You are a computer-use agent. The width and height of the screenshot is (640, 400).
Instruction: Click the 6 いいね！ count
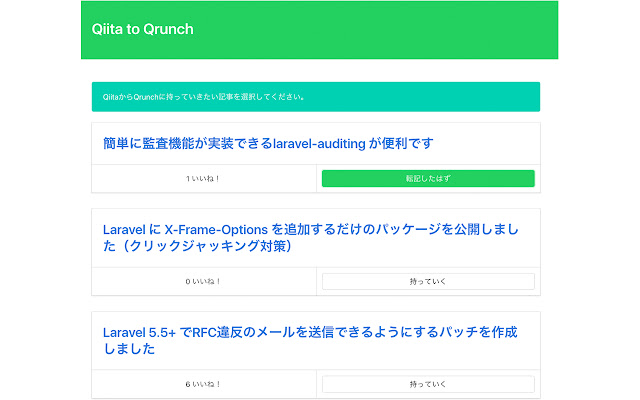[x=203, y=384]
